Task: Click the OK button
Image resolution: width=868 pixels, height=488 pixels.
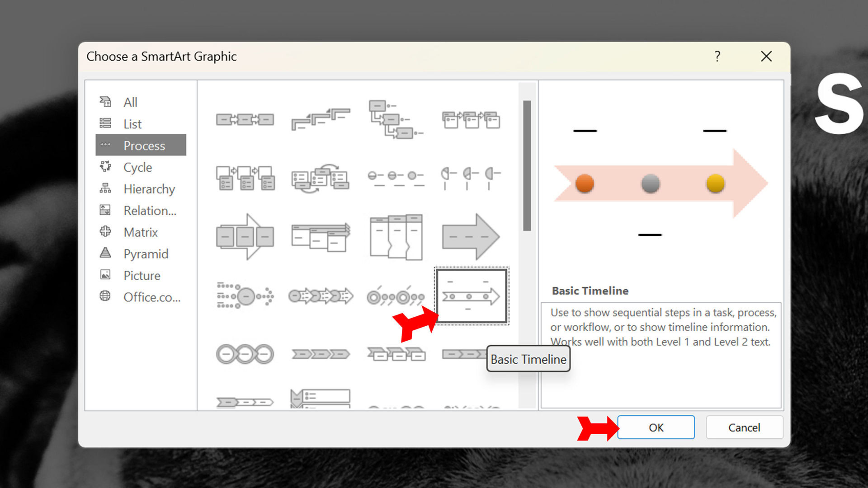Action: pos(656,427)
